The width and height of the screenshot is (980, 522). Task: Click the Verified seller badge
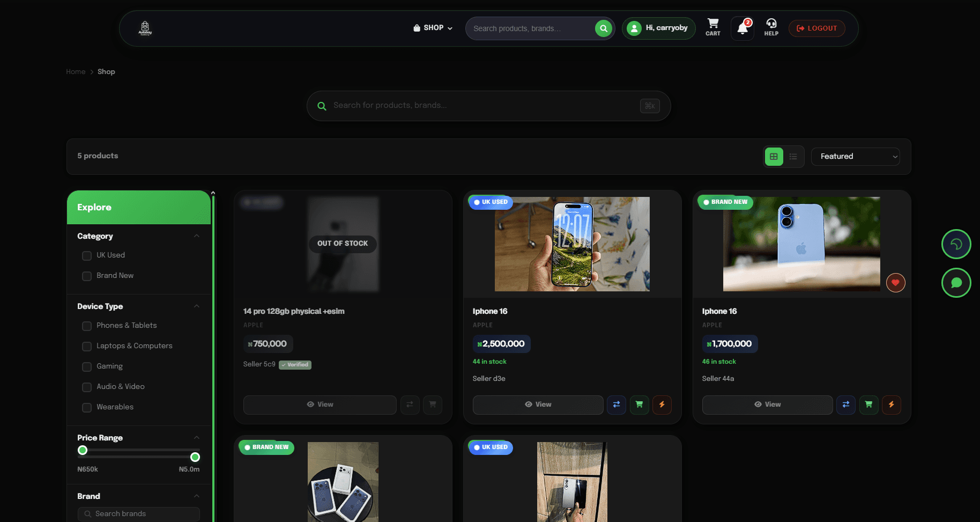pos(295,365)
